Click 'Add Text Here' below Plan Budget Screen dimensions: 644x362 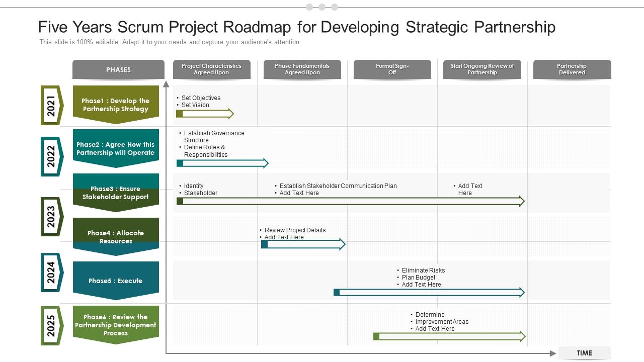421,285
